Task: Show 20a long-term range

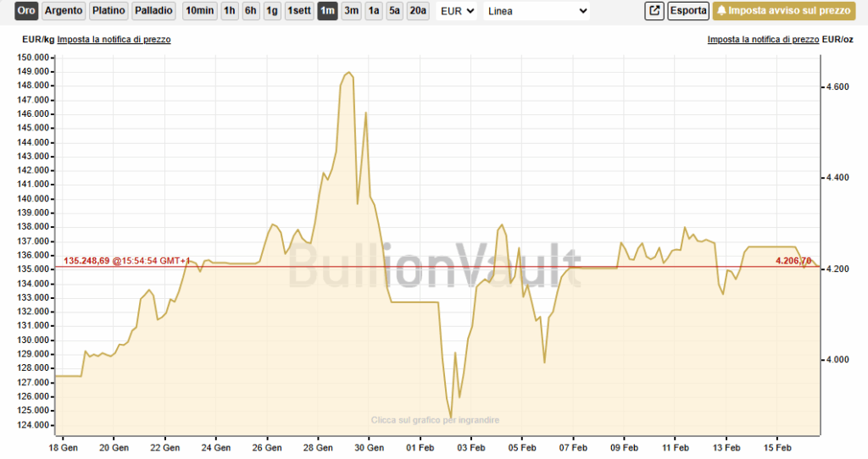Action: pos(418,11)
